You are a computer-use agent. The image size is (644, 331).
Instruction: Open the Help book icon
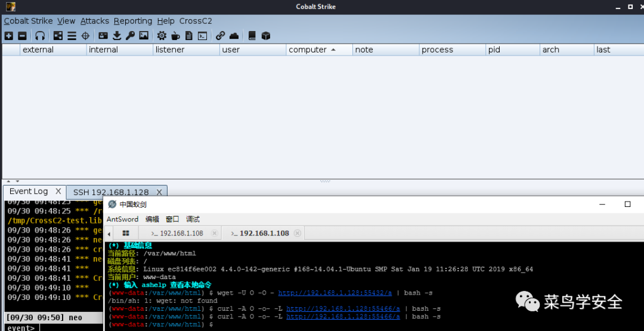click(252, 36)
